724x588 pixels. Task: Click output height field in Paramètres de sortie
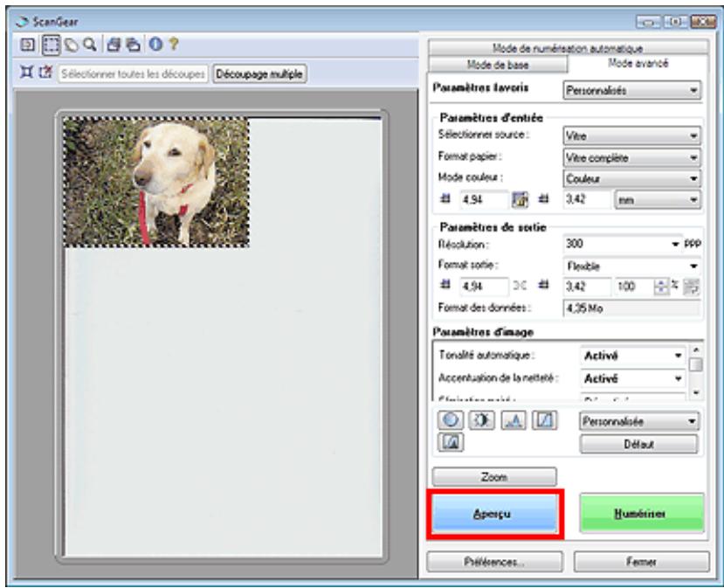[x=588, y=287]
